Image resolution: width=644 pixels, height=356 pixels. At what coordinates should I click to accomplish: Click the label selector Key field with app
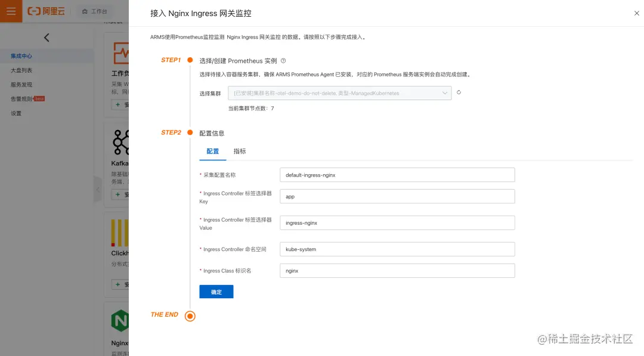397,196
